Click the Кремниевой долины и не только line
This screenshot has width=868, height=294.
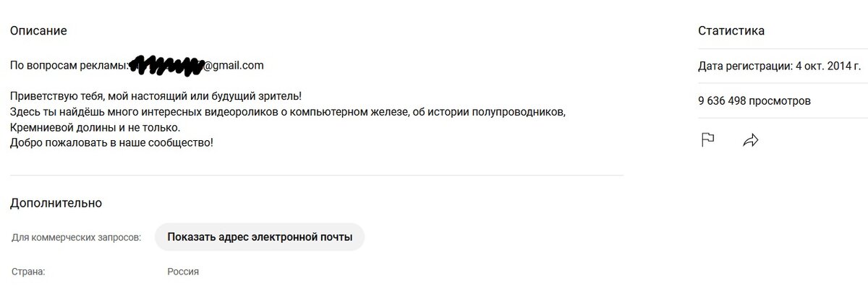click(95, 127)
